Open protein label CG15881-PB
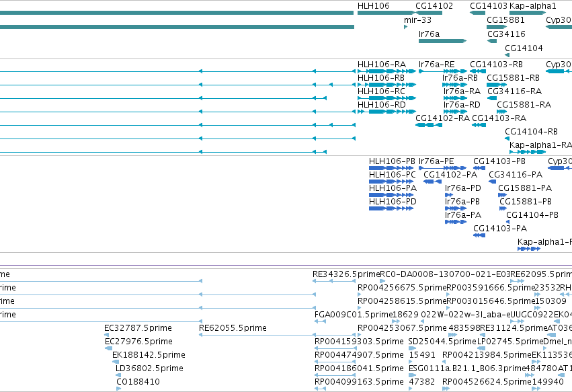The height and width of the screenshot is (392, 572). pyautogui.click(x=526, y=202)
